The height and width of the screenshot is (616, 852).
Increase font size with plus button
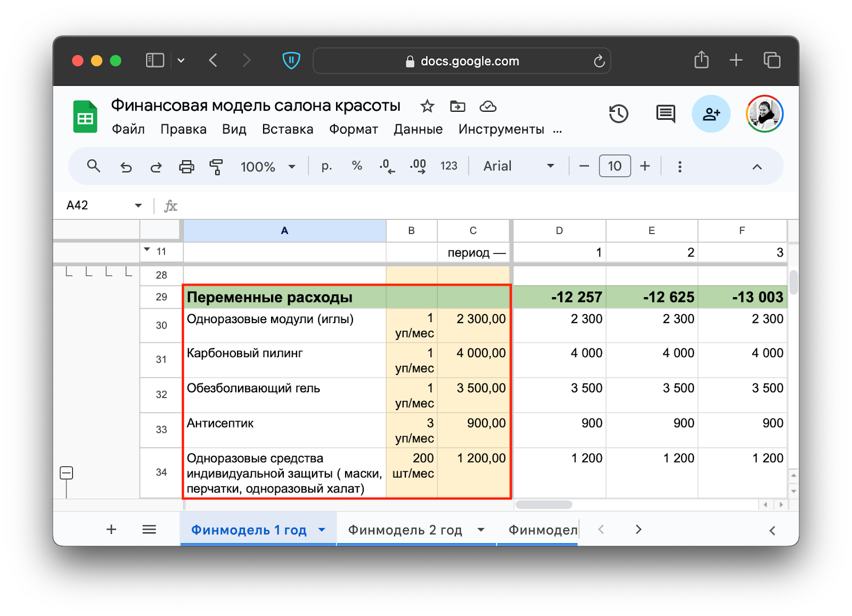point(645,166)
